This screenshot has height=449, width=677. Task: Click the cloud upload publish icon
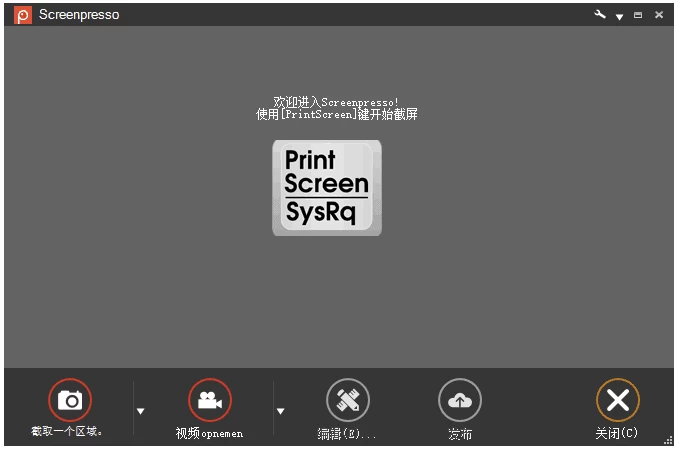[x=459, y=400]
